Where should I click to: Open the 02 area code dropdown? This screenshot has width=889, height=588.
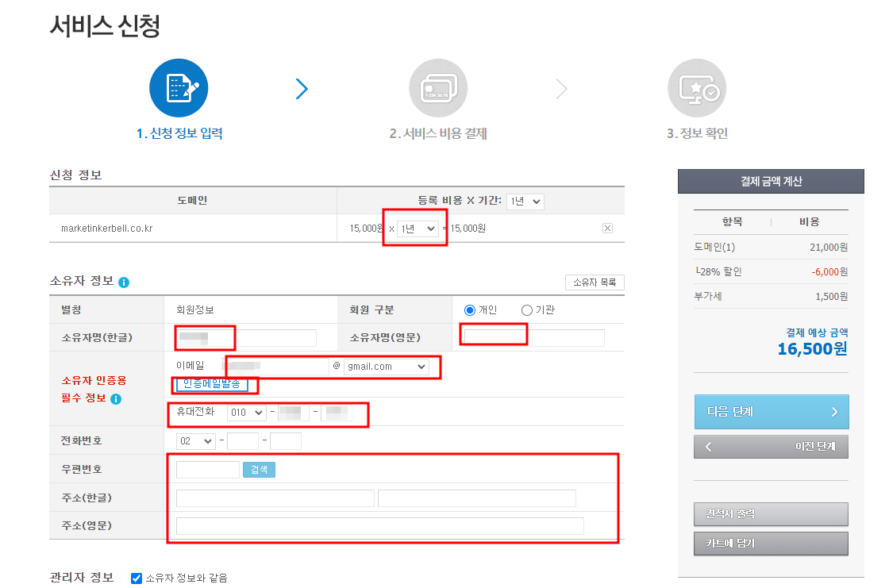coord(194,440)
